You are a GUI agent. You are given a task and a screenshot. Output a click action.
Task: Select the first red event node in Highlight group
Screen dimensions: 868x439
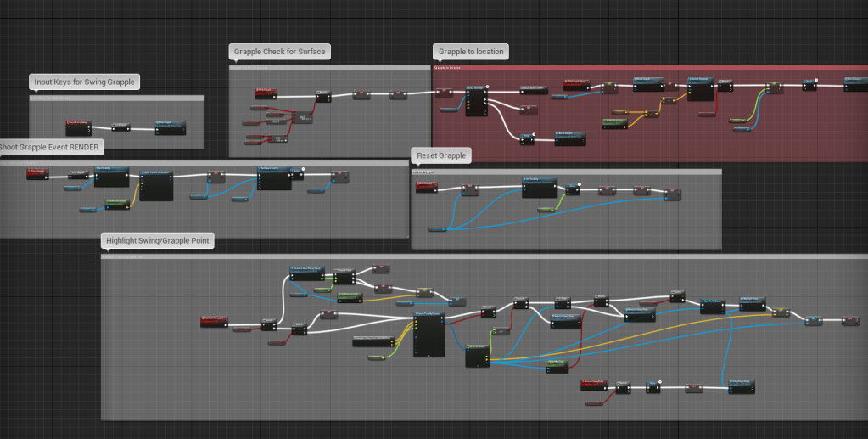pos(213,321)
